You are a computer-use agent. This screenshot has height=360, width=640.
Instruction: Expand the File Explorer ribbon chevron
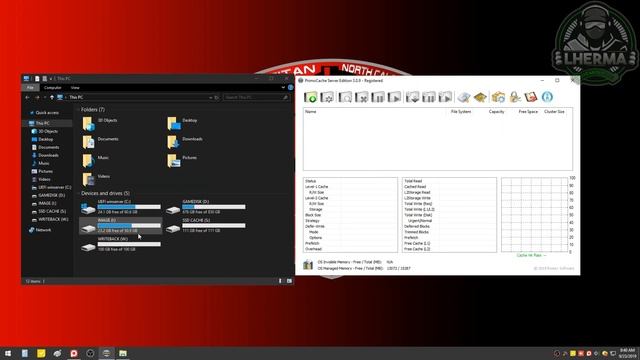click(x=283, y=87)
